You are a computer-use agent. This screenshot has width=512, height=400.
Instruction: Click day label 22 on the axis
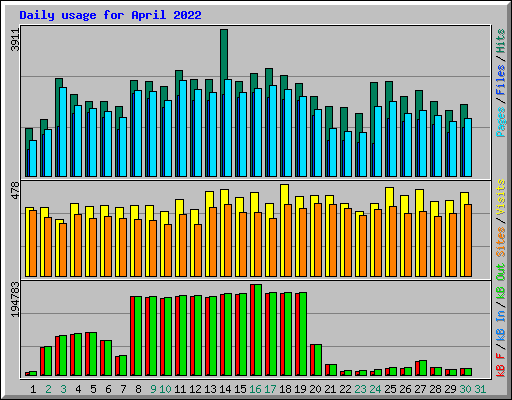coord(345,389)
